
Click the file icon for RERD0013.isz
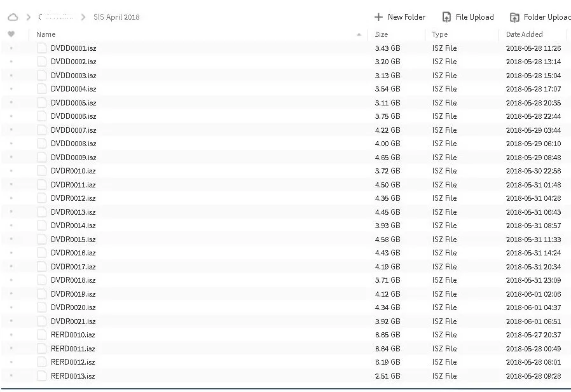click(42, 375)
